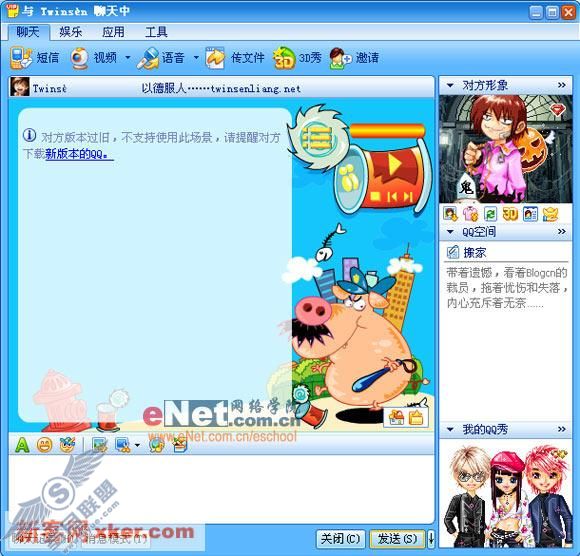
Task: Open the send options arrow beside 发送
Action: click(x=431, y=538)
